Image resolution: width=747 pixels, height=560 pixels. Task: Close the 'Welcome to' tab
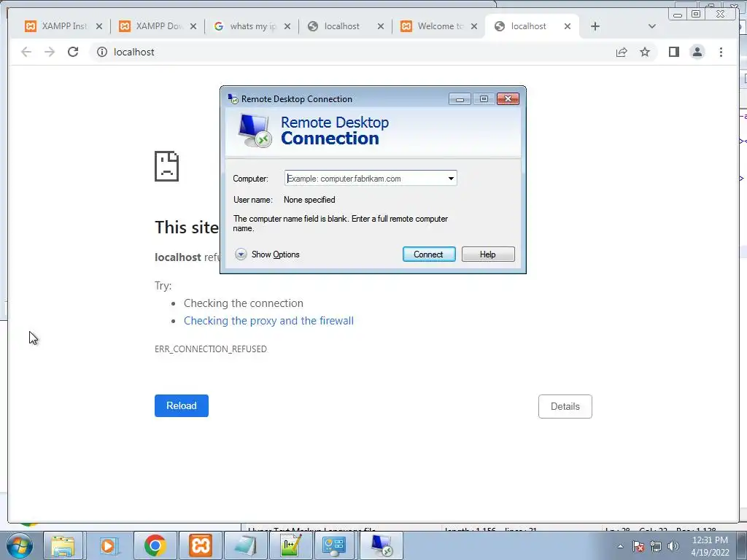474,27
